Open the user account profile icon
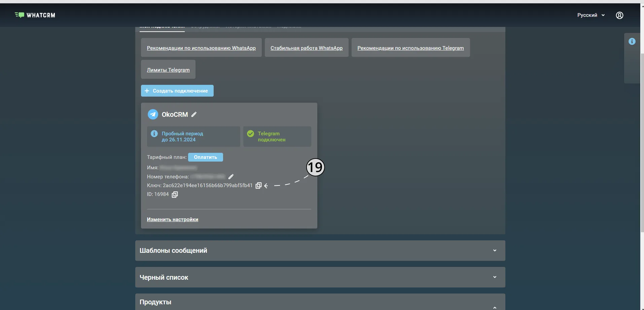 pyautogui.click(x=619, y=15)
